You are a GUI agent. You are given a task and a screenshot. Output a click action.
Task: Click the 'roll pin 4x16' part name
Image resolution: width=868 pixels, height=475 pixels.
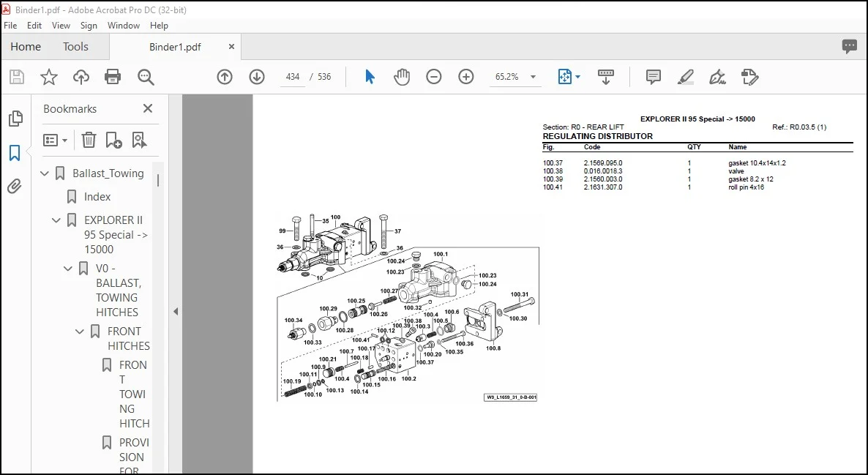(746, 187)
